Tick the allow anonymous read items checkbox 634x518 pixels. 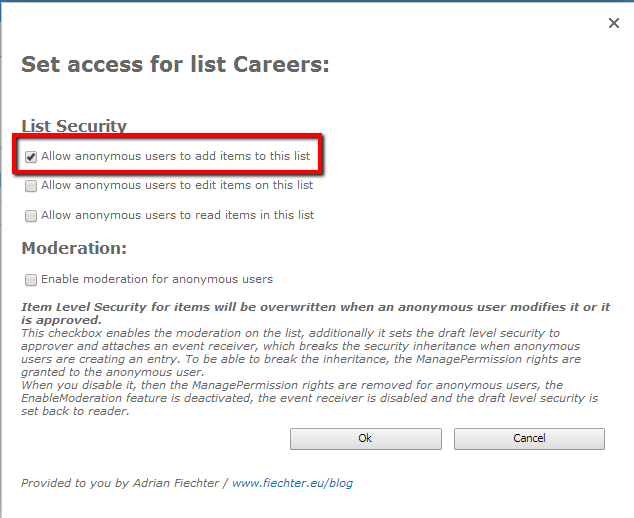31,216
